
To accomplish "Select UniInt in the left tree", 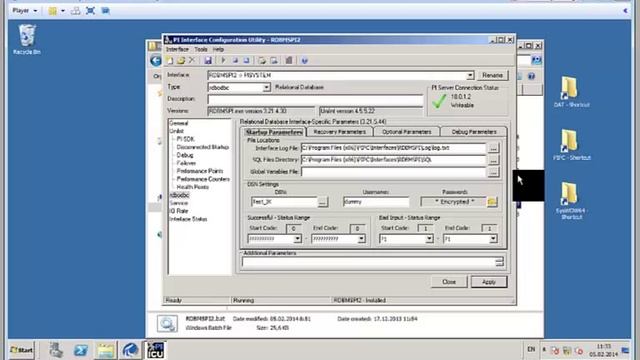I will (176, 131).
